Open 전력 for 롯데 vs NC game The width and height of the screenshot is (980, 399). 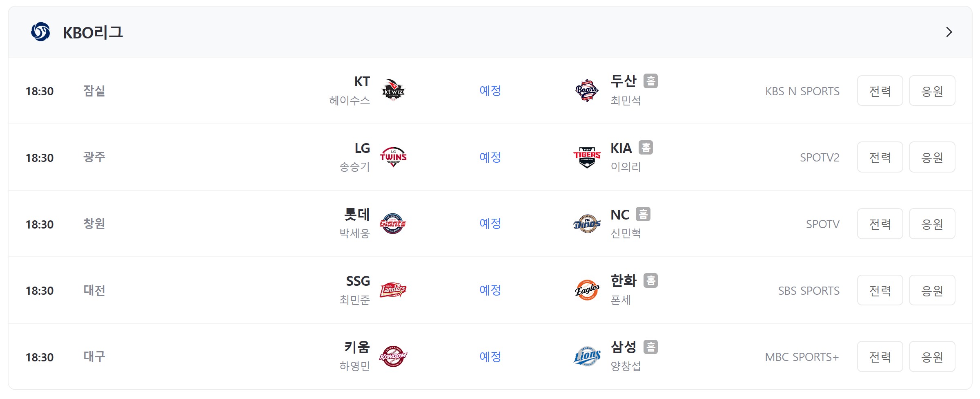coord(880,224)
